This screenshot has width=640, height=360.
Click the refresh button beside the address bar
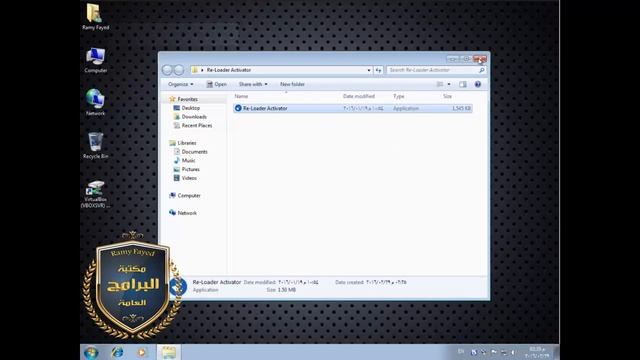[x=378, y=70]
